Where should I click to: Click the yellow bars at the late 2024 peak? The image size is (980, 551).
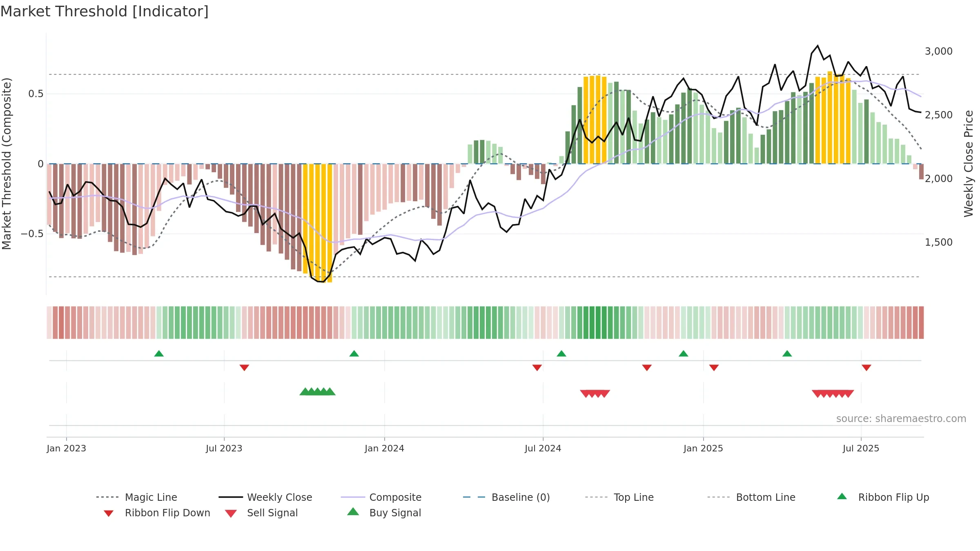click(x=595, y=120)
